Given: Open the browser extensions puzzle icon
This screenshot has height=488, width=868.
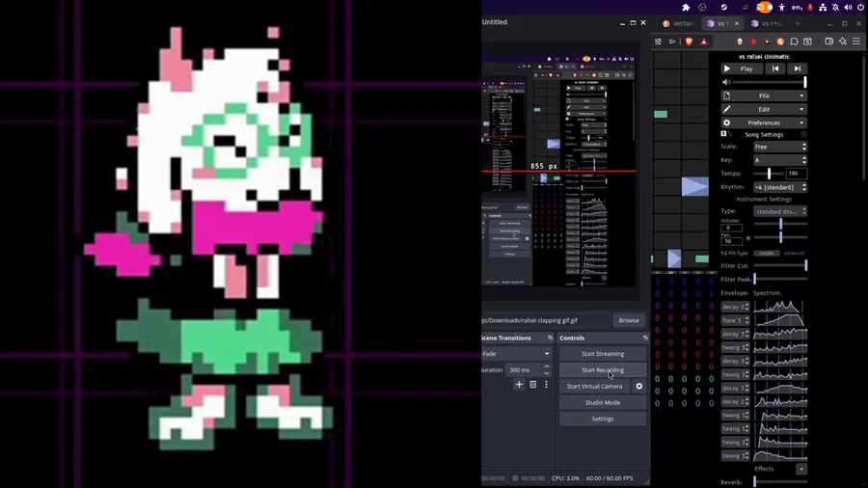Looking at the screenshot, I should tap(795, 41).
